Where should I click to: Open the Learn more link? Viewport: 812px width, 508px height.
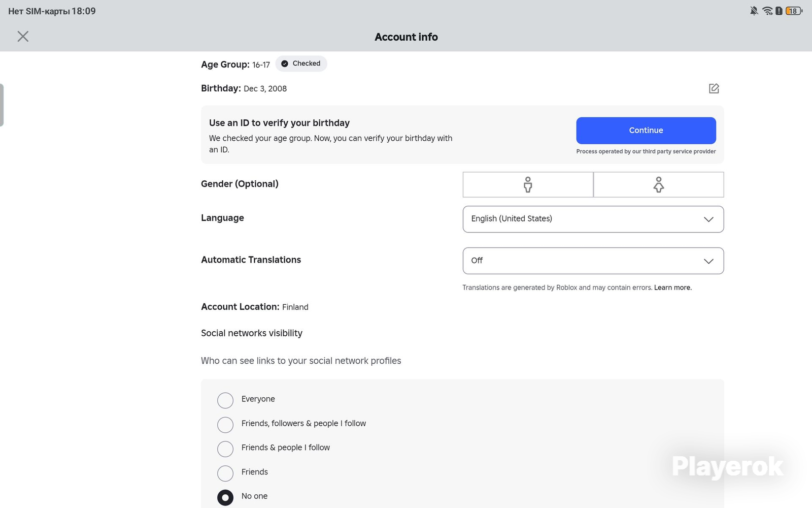[672, 288]
